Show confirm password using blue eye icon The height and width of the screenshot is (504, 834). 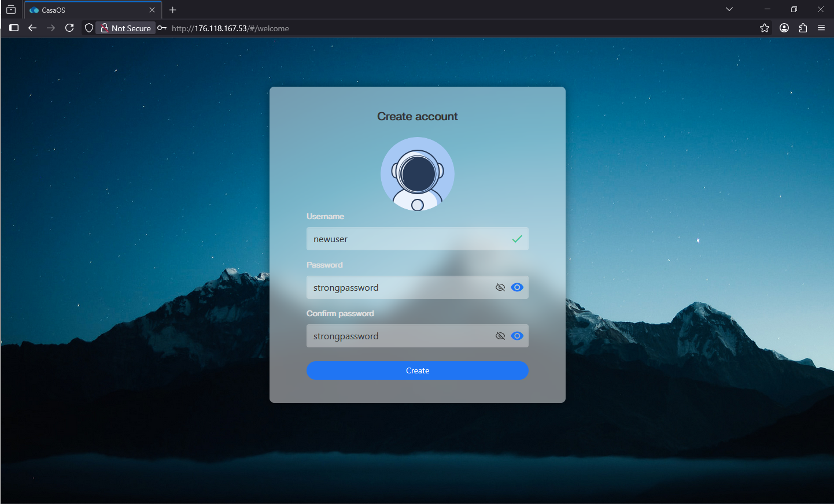click(x=517, y=336)
